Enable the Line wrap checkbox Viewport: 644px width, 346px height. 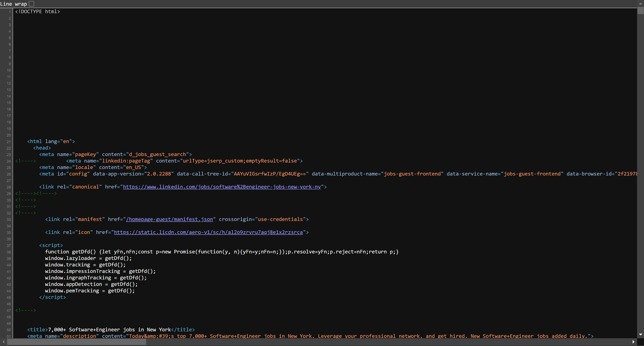pyautogui.click(x=31, y=4)
